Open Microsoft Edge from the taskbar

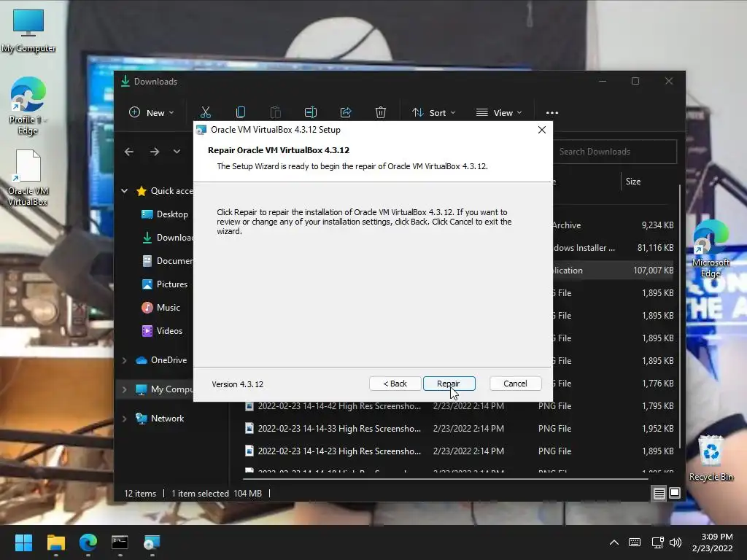[x=88, y=542]
